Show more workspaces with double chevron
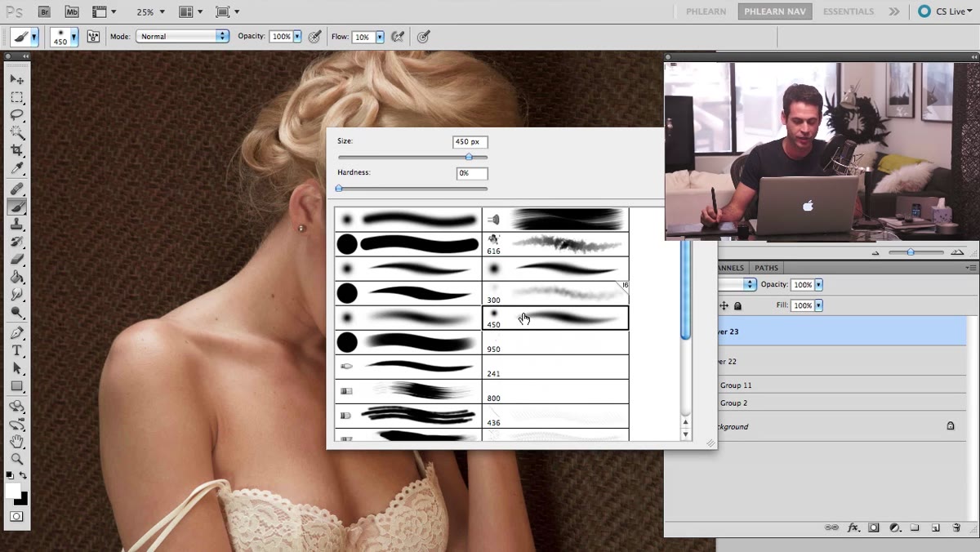This screenshot has width=980, height=552. click(894, 11)
